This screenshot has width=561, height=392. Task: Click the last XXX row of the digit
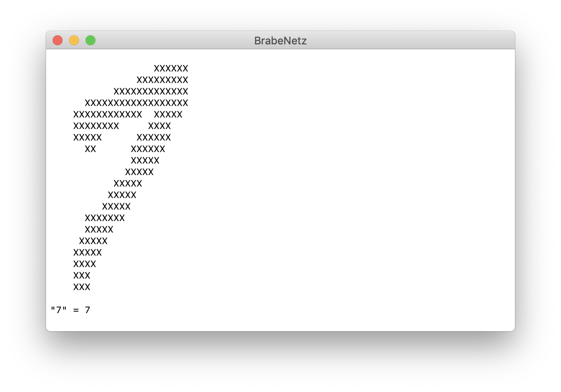click(x=82, y=287)
